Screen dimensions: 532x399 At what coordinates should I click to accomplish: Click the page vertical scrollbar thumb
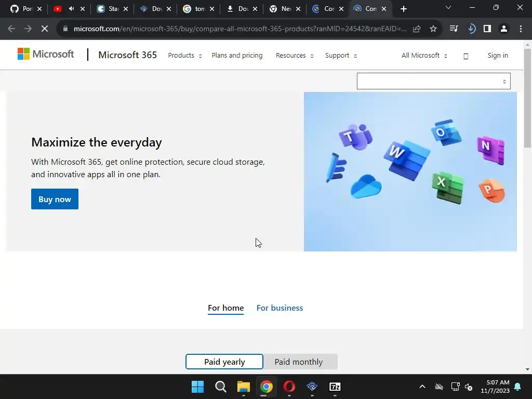point(527,98)
